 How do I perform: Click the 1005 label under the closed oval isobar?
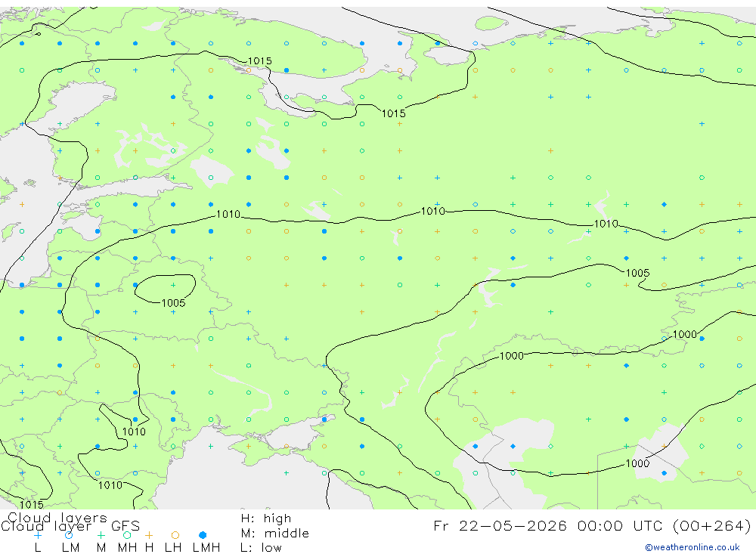[174, 303]
